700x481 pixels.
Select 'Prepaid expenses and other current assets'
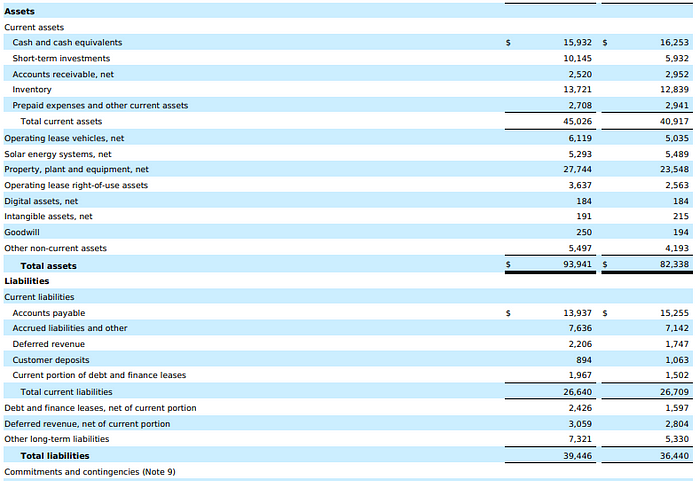pyautogui.click(x=100, y=106)
